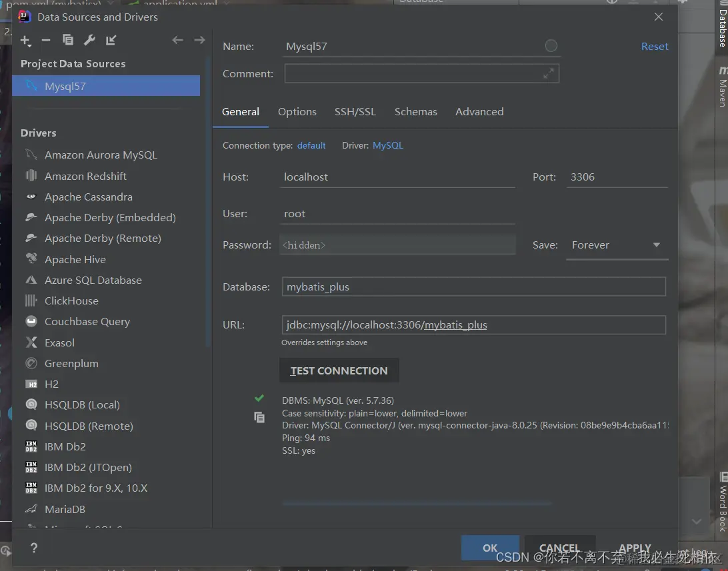Click the color circle next to Name
This screenshot has height=571, width=728.
[551, 46]
